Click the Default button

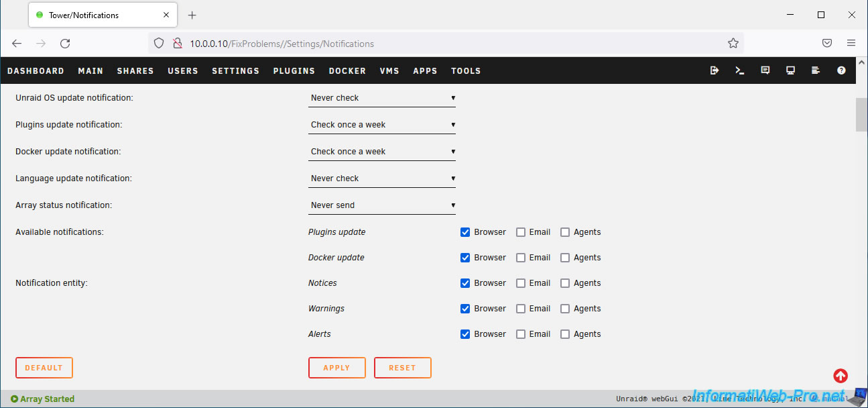click(44, 368)
